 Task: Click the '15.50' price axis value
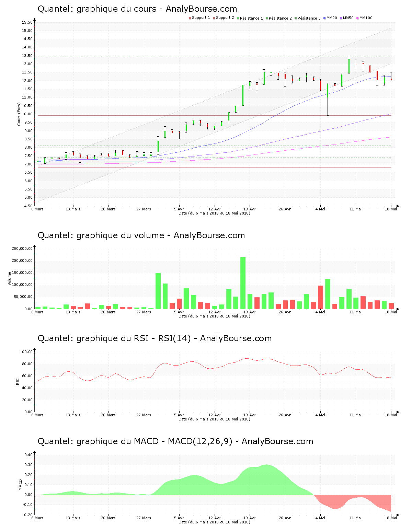(27, 22)
